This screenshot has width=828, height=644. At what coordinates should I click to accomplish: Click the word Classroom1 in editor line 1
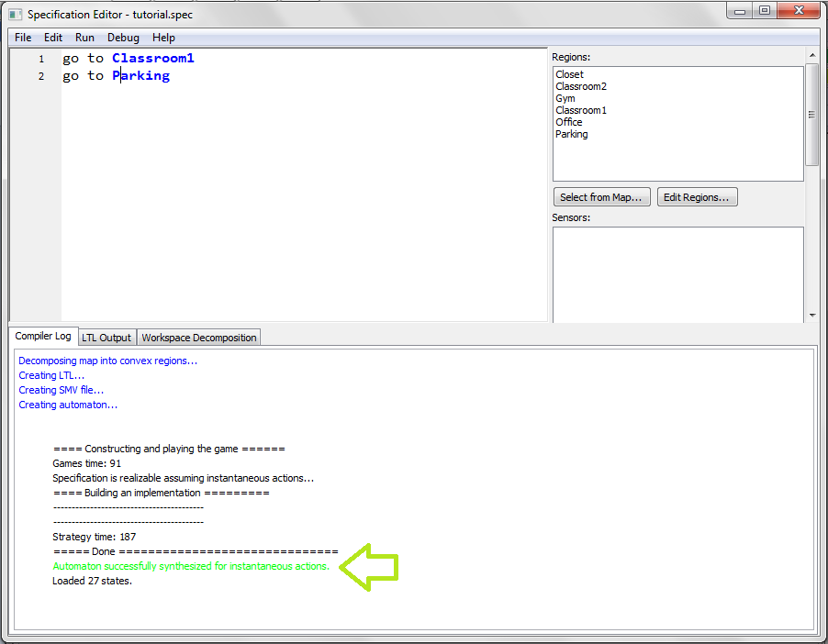153,58
